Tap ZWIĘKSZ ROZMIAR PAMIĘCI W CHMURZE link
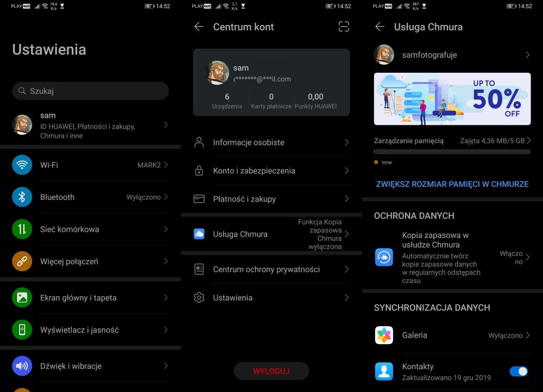This screenshot has height=392, width=543. (x=452, y=184)
